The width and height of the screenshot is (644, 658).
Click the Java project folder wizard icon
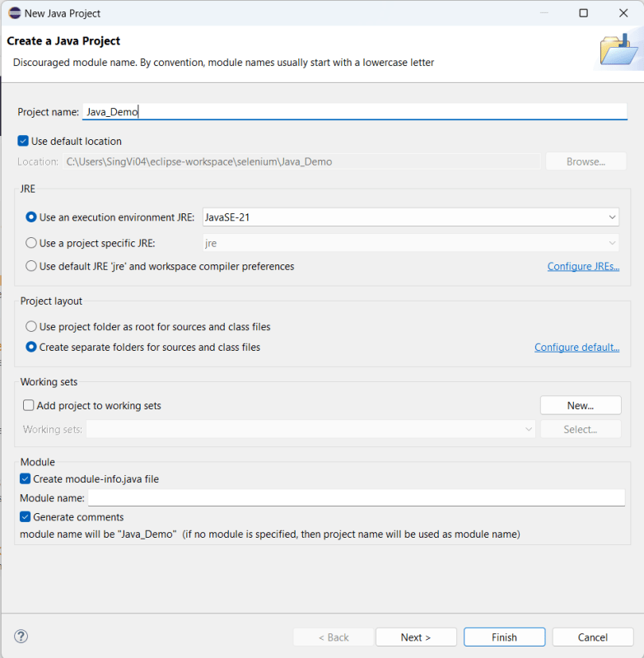pos(618,50)
